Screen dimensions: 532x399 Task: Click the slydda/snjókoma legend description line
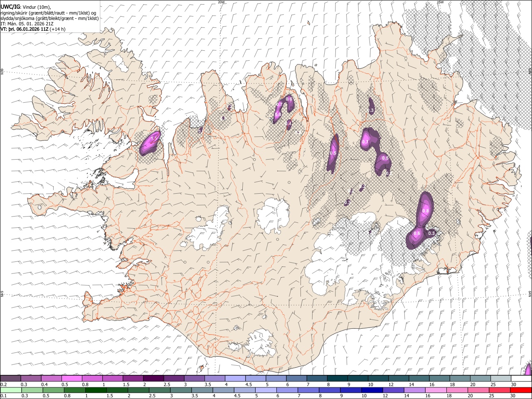49,18
